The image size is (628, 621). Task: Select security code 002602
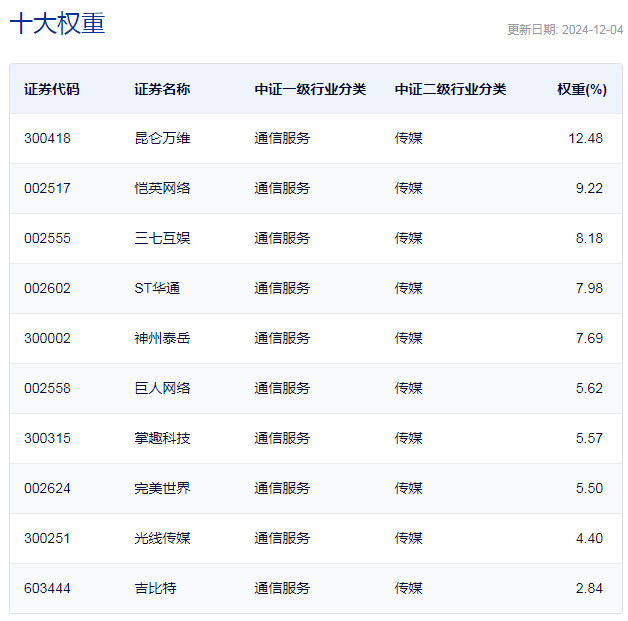click(47, 288)
